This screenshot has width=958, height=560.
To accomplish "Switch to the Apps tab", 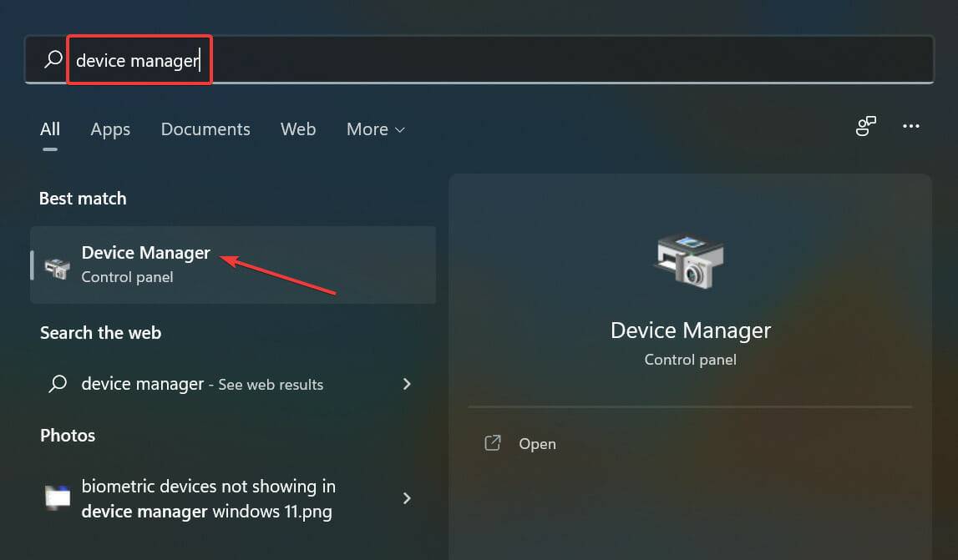I will tap(109, 129).
